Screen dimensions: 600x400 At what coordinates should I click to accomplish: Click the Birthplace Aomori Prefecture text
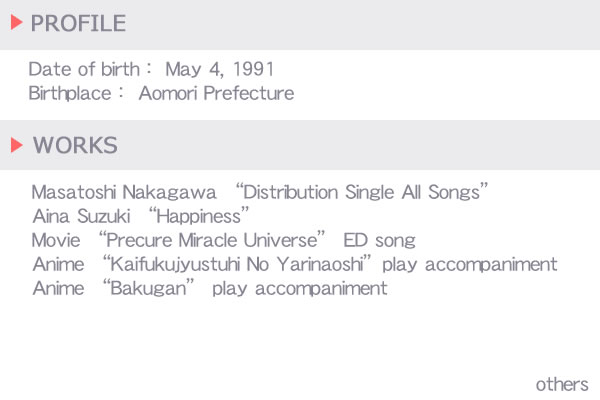click(x=161, y=93)
